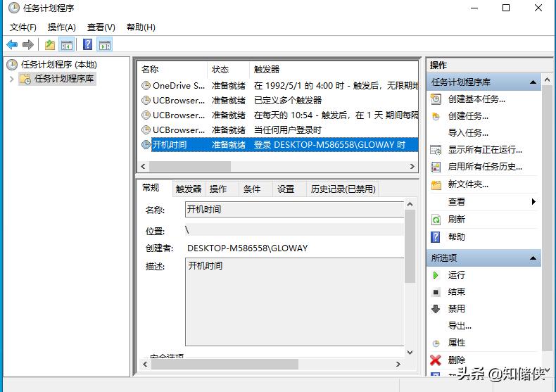Click the up-one-level folder toolbar icon
Image resolution: width=556 pixels, height=392 pixels.
click(50, 44)
